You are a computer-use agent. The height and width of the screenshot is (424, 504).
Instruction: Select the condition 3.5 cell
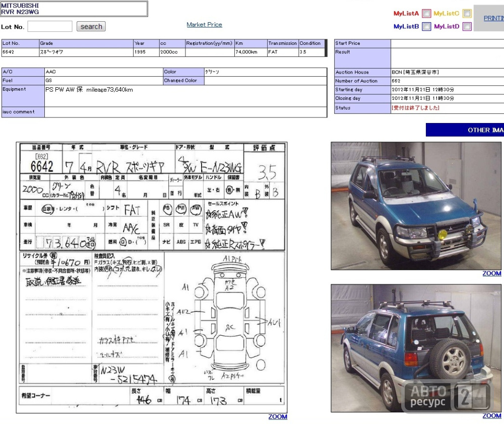(312, 52)
